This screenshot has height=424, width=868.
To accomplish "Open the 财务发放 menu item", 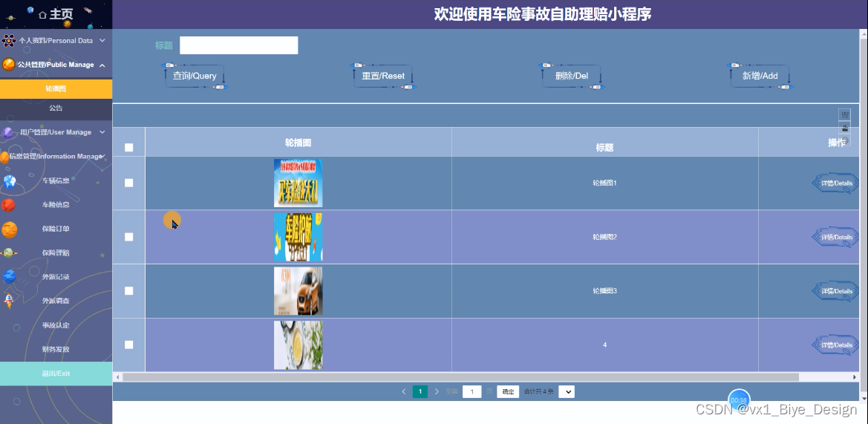I will click(x=56, y=349).
